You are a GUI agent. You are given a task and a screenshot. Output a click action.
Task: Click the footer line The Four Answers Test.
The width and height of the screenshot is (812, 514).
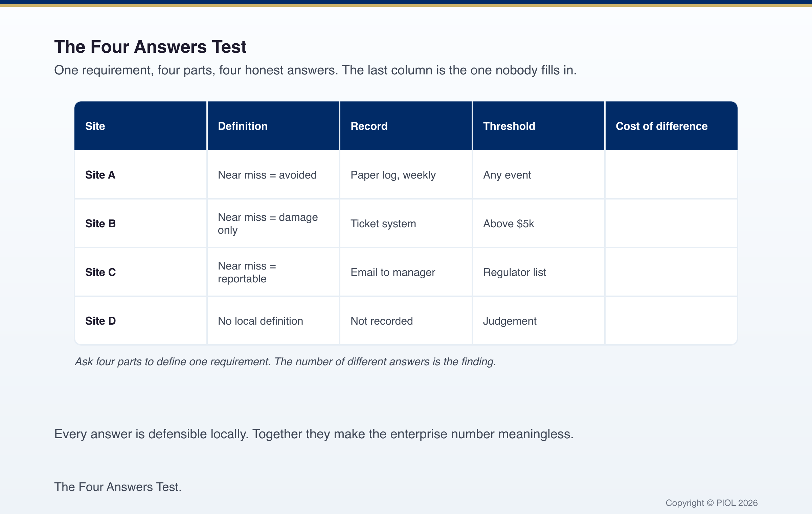point(118,487)
